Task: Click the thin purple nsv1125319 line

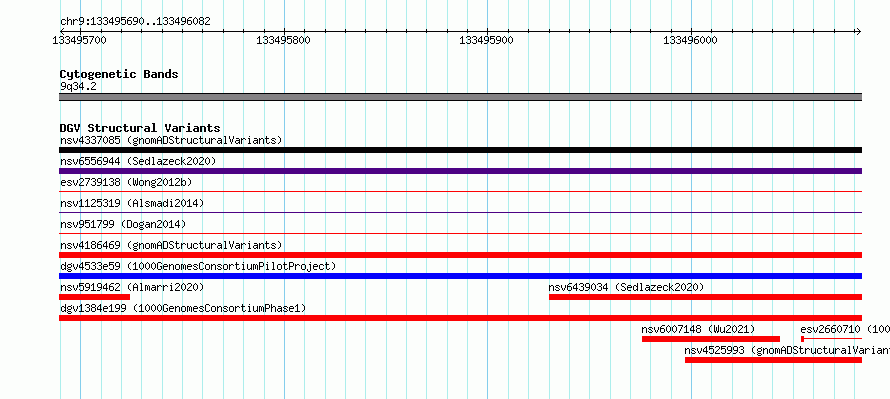Action: pos(460,212)
